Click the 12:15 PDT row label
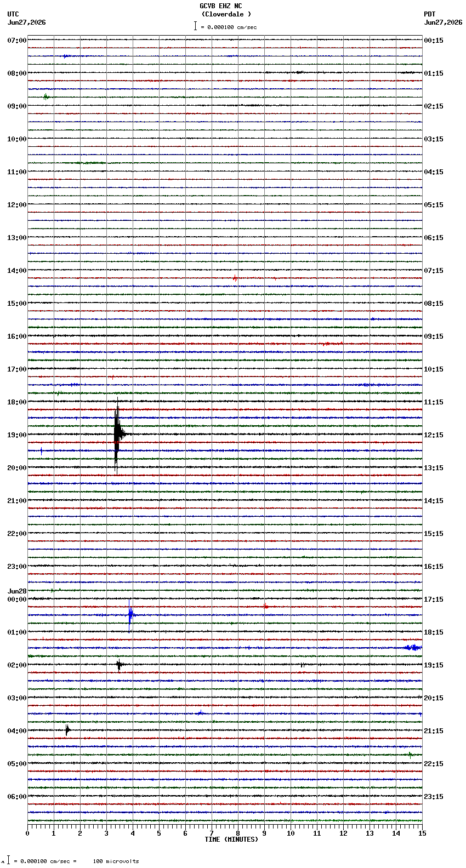The width and height of the screenshot is (466, 868). click(434, 435)
